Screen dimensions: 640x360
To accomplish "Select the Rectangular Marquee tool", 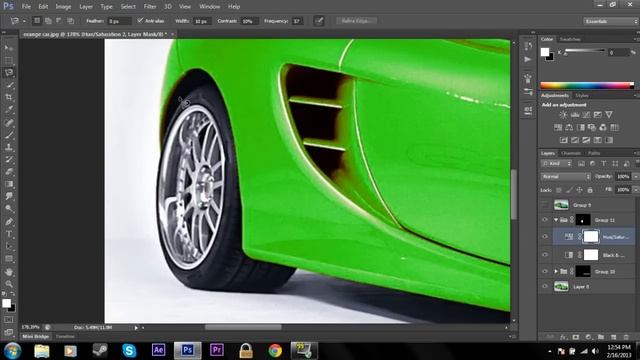I will tap(9, 60).
